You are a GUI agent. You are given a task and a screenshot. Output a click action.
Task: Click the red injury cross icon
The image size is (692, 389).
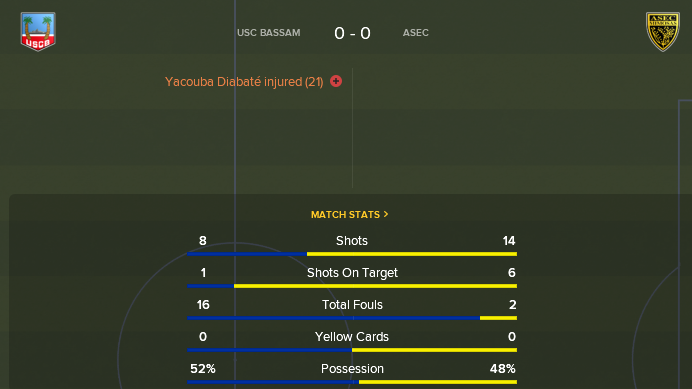click(336, 81)
